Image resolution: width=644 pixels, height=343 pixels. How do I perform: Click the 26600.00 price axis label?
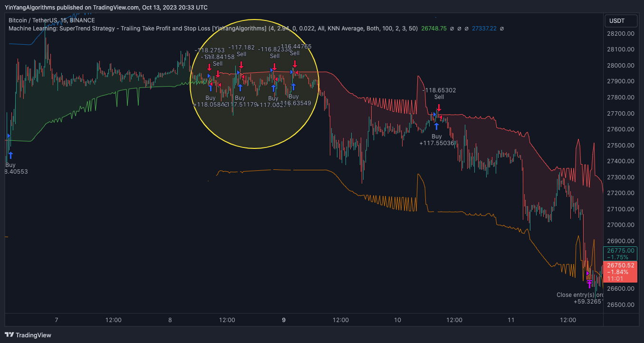[621, 289]
